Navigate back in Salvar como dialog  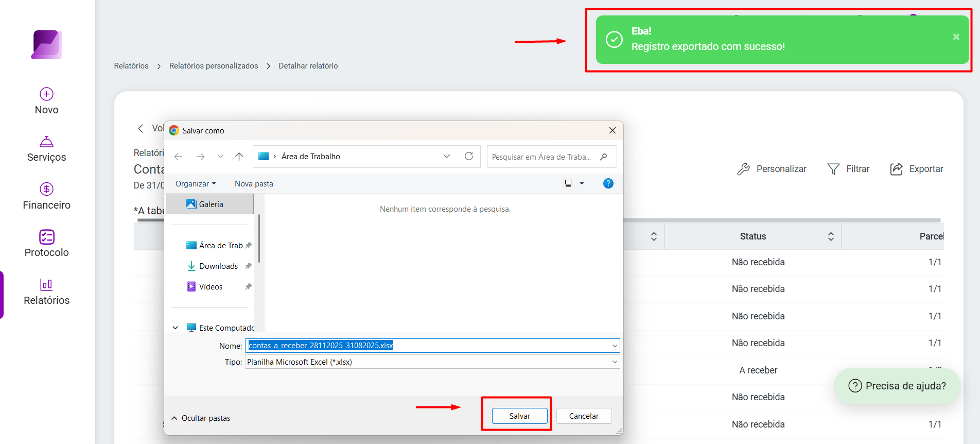click(178, 157)
